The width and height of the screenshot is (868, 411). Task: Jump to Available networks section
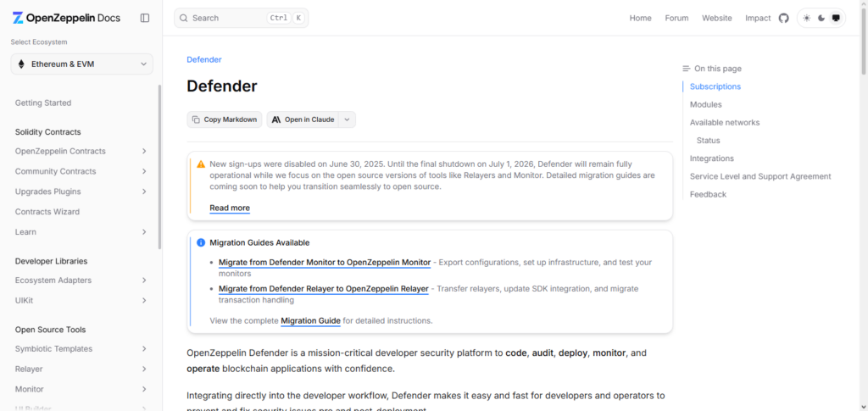[725, 122]
